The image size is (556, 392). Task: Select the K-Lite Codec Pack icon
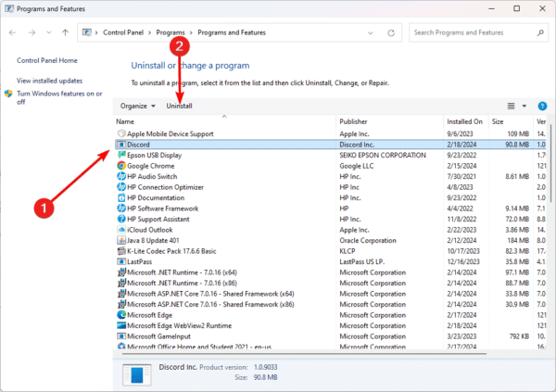pos(121,251)
